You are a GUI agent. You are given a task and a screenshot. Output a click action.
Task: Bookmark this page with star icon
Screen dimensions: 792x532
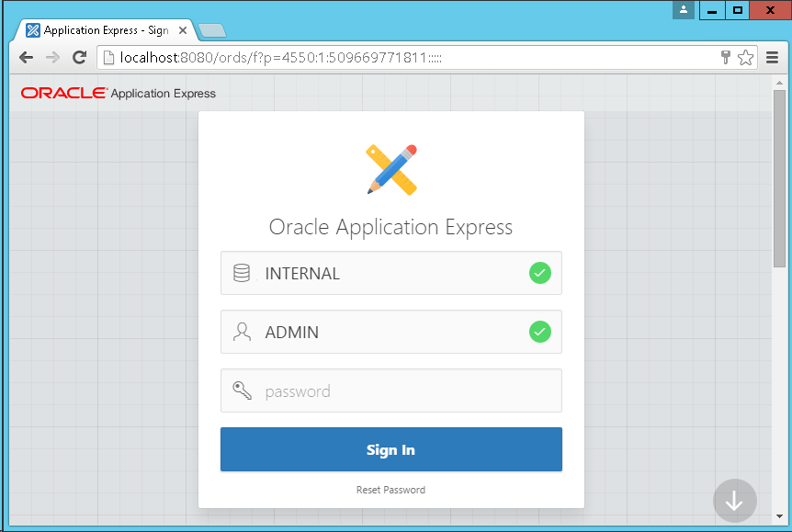point(745,58)
